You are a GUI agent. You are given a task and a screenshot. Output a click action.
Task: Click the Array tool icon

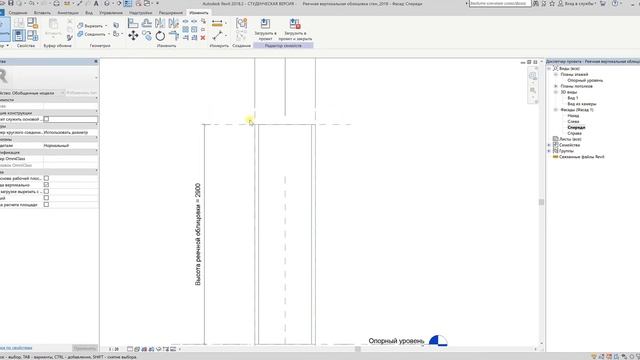coord(185,29)
